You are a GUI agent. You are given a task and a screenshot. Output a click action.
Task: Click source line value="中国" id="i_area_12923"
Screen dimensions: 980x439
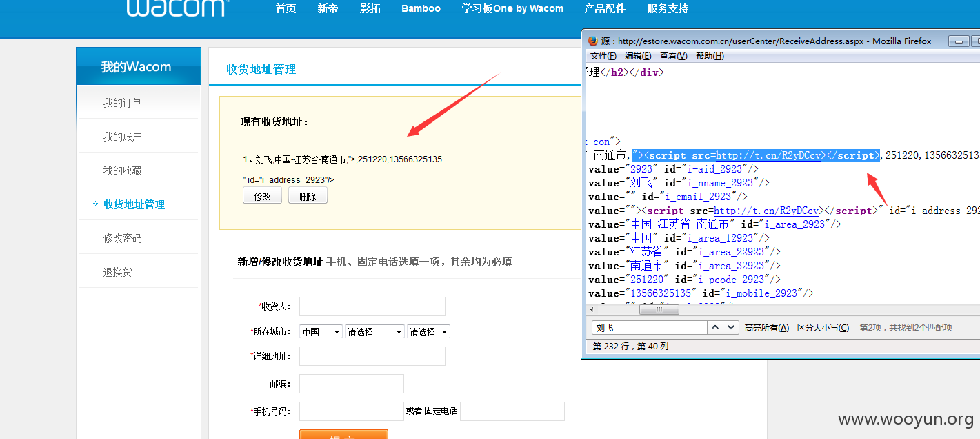pos(679,238)
